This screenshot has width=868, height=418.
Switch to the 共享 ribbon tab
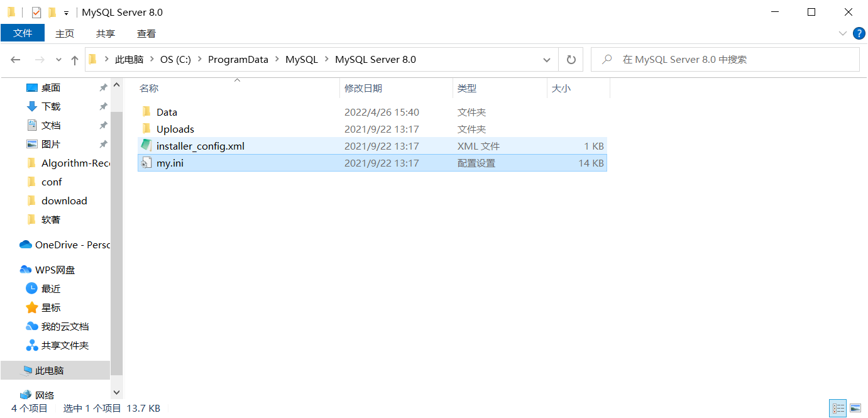click(x=106, y=33)
